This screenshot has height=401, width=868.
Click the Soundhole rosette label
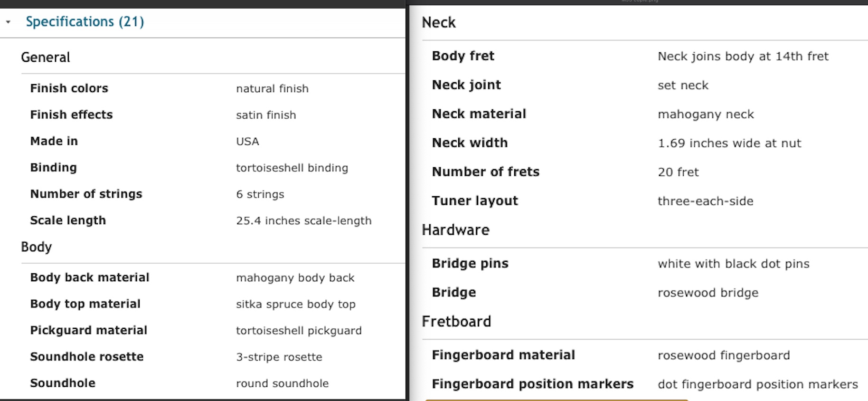[x=87, y=357]
